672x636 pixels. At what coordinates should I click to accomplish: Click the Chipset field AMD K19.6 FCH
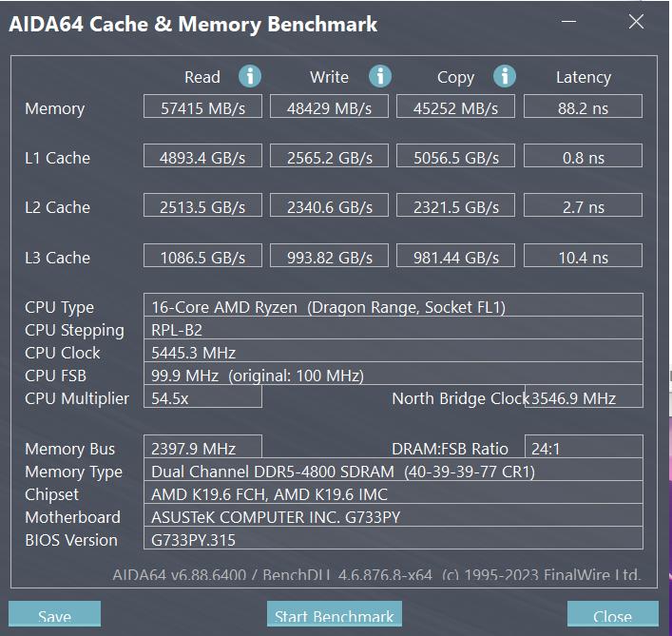(x=393, y=492)
